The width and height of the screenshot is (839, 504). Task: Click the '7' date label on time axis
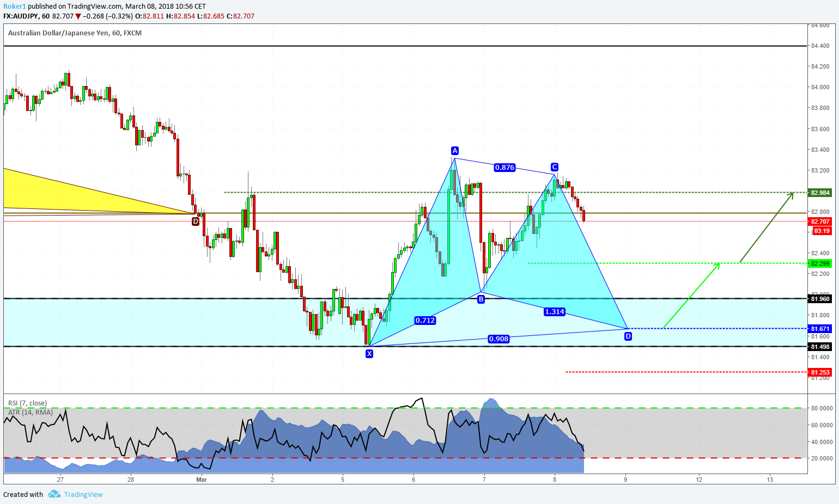click(x=484, y=480)
